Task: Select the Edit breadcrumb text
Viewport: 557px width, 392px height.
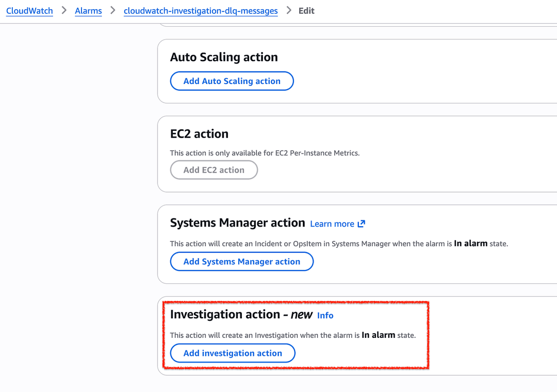Action: coord(306,11)
